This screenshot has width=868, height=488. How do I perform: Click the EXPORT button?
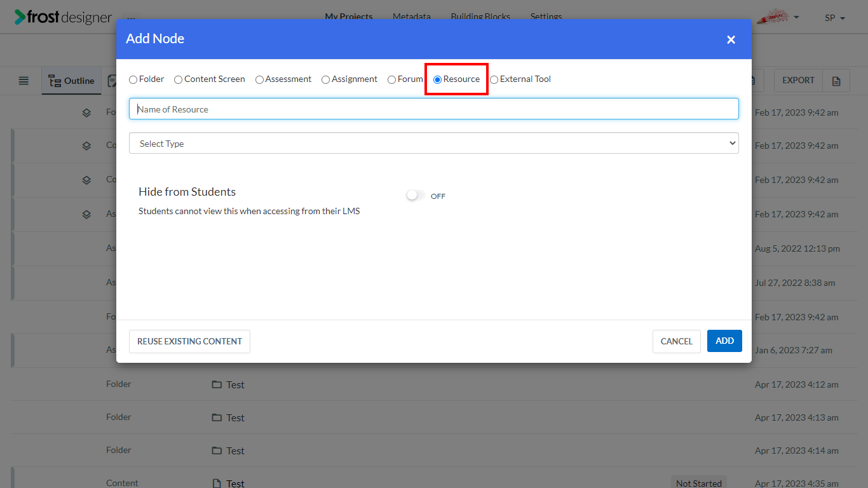(798, 80)
